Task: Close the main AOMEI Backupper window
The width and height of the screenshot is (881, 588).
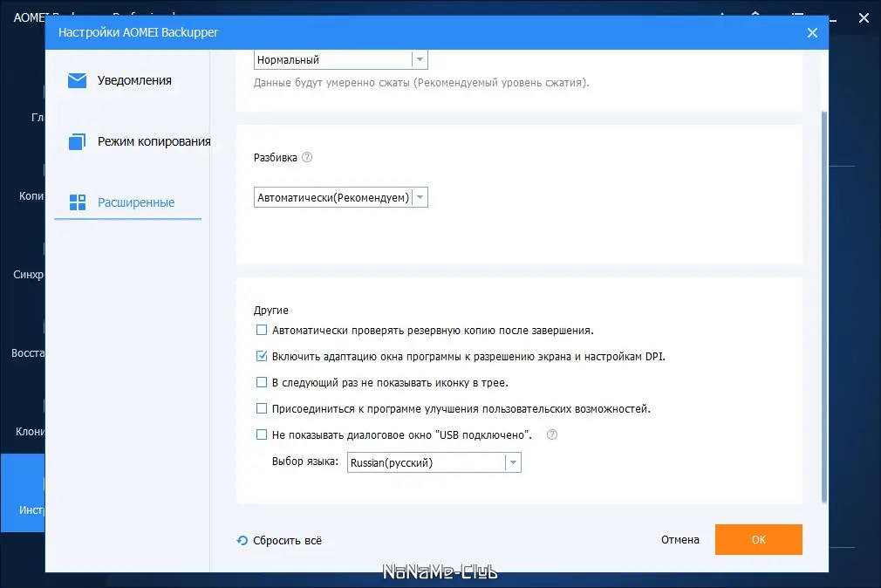Action: tap(864, 18)
